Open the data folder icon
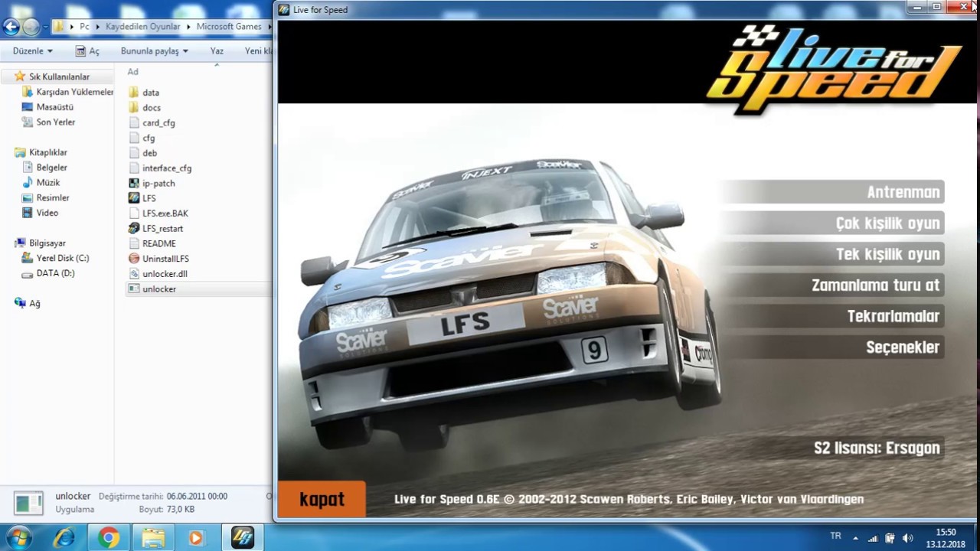Image resolution: width=980 pixels, height=551 pixels. click(134, 93)
